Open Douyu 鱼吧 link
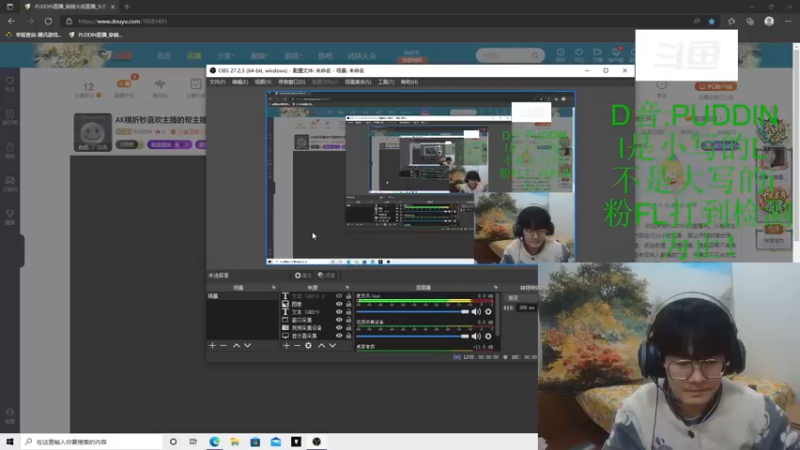 [325, 56]
